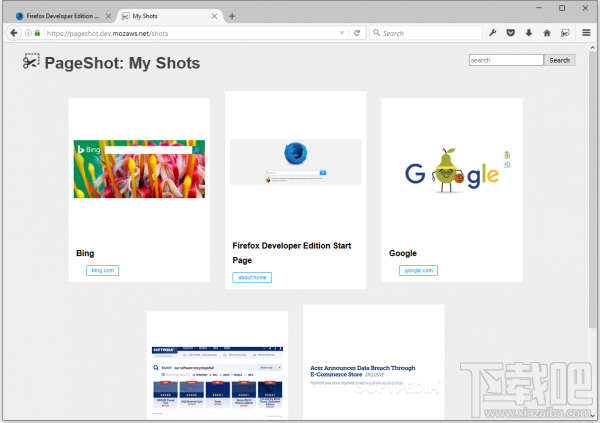Expand the URL bar history dropdown arrow

pyautogui.click(x=342, y=33)
